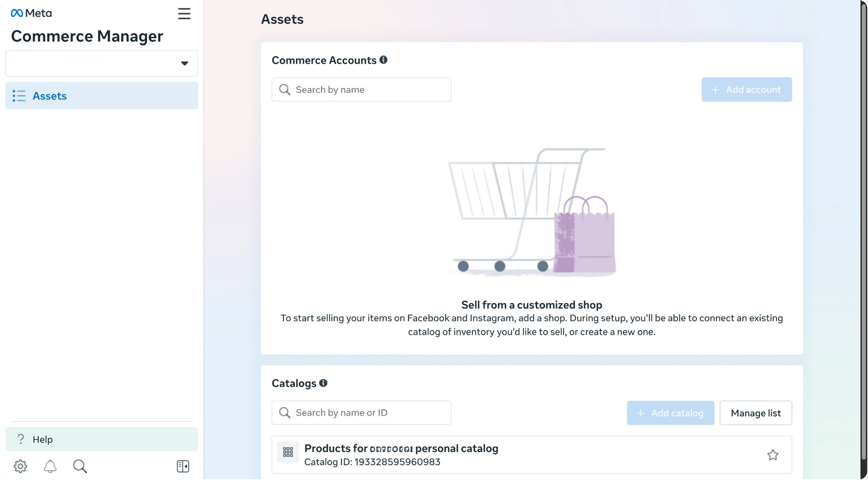Image resolution: width=868 pixels, height=480 pixels.
Task: Open settings via the gear icon
Action: 20,466
